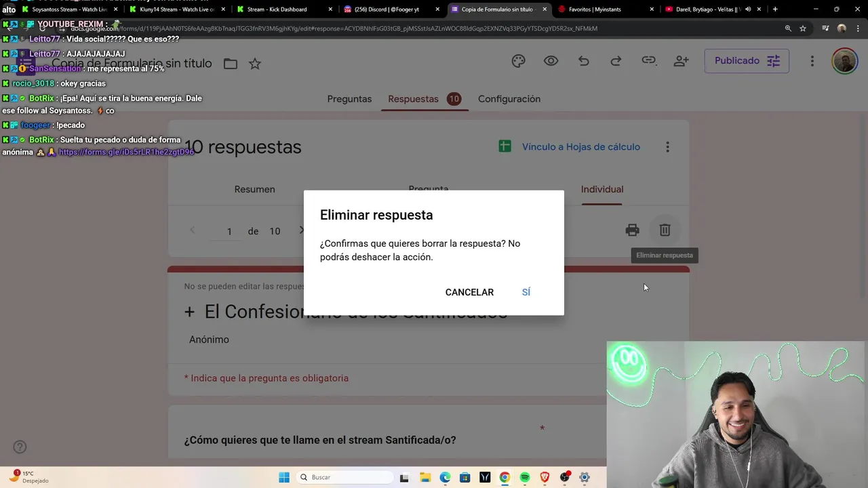The image size is (868, 488).
Task: Open Spotify from the taskbar
Action: pos(525,477)
